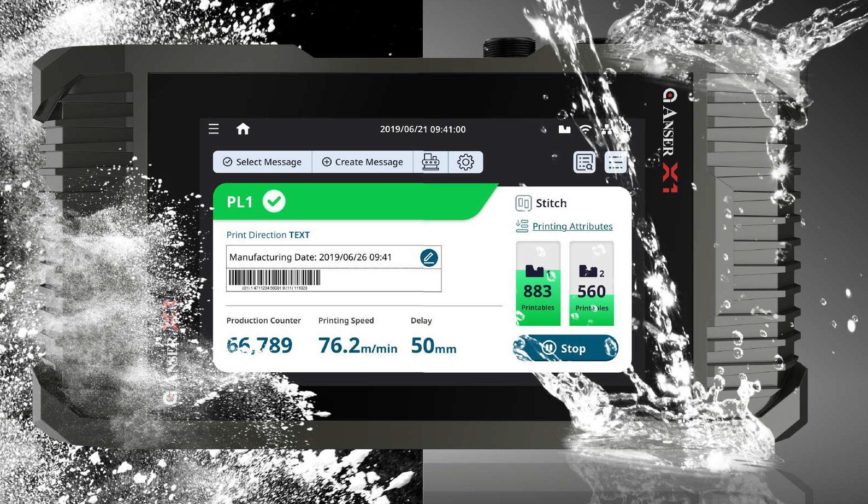Image resolution: width=868 pixels, height=504 pixels.
Task: Open settings gear icon
Action: tap(465, 162)
